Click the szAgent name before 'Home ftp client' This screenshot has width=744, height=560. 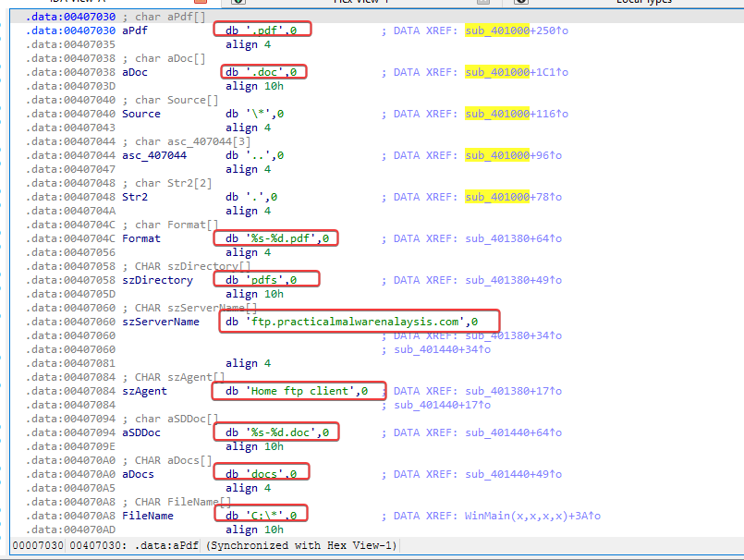coord(145,391)
